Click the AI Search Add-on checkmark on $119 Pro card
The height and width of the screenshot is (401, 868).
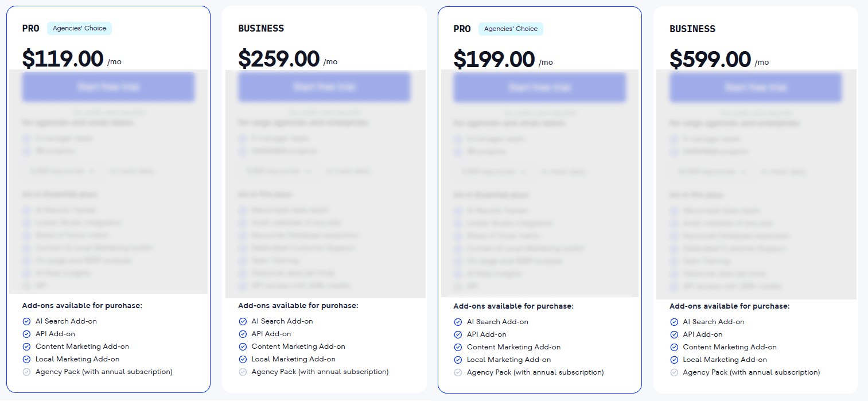click(x=26, y=321)
